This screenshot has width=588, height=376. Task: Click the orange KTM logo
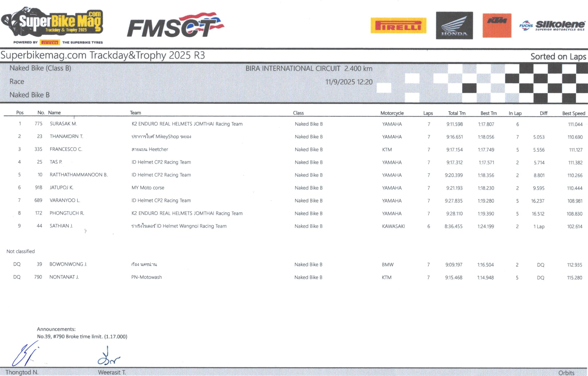coord(497,25)
